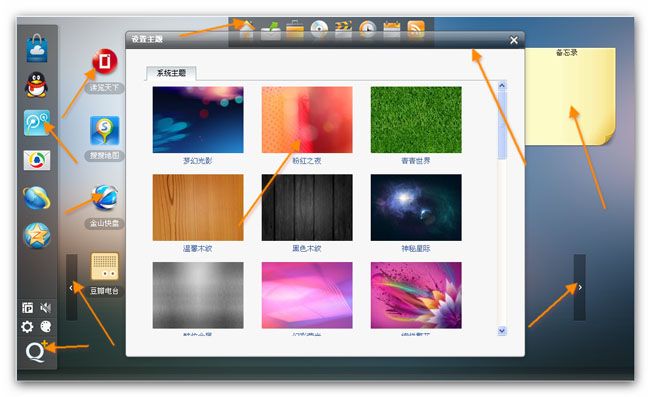Screen dimensions: 650x397
Task: Open the theme palette icon in the dock
Action: [46, 327]
